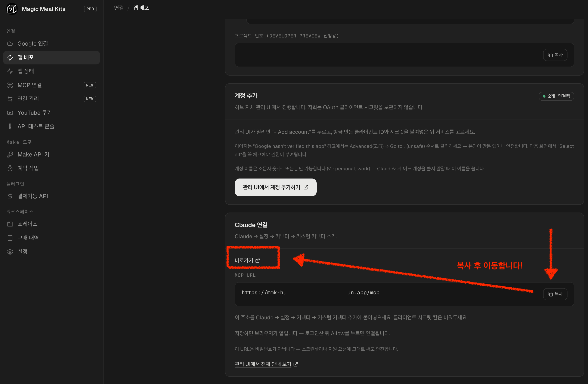Click the dollar icon beside 결제기능 API

pyautogui.click(x=10, y=196)
